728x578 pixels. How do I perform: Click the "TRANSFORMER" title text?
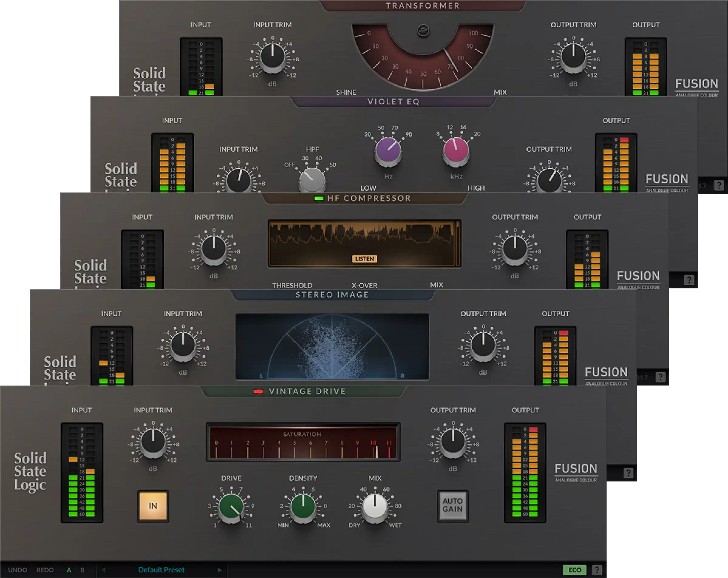click(x=423, y=6)
